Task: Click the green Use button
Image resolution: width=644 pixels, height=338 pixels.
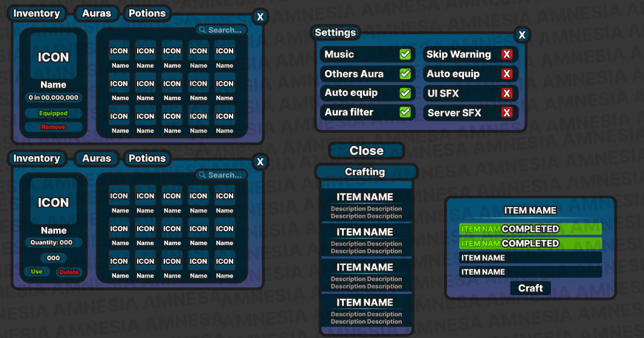Action: coord(37,271)
